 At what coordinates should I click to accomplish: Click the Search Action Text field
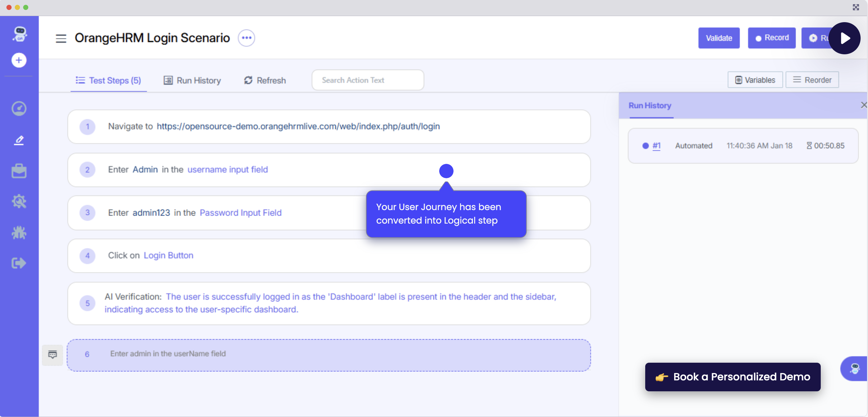(x=368, y=80)
